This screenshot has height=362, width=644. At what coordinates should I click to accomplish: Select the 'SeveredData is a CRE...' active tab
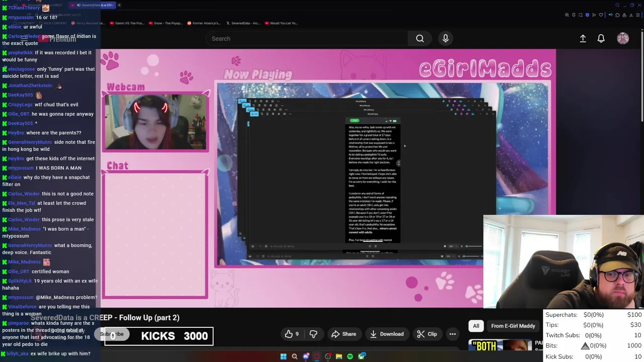[x=92, y=5]
